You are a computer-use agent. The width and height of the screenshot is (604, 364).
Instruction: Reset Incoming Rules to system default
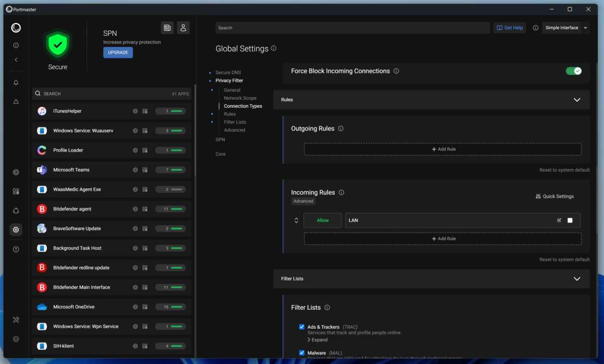[564, 260]
